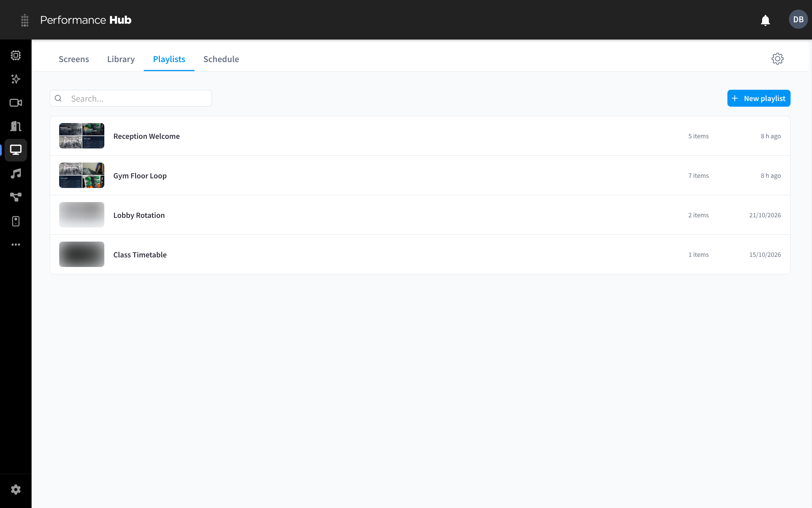Image resolution: width=812 pixels, height=508 pixels.
Task: Click the '7 items' count
Action: click(699, 176)
